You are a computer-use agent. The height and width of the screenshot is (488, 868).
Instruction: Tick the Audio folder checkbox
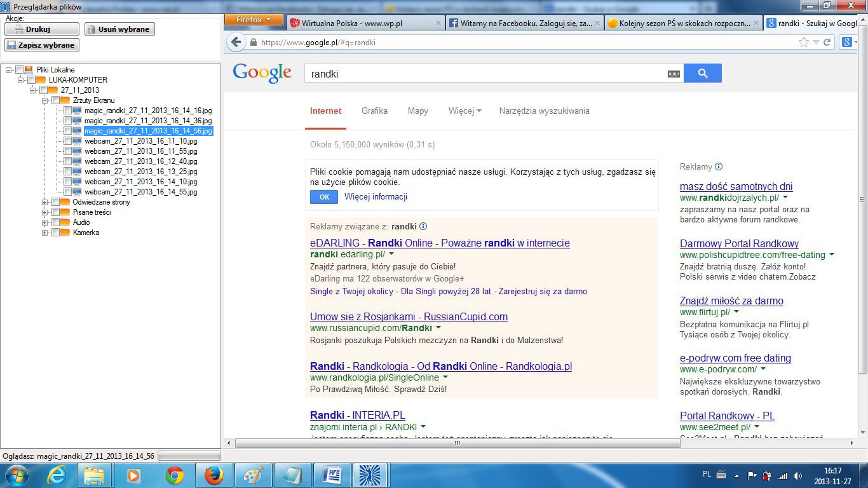(x=55, y=222)
